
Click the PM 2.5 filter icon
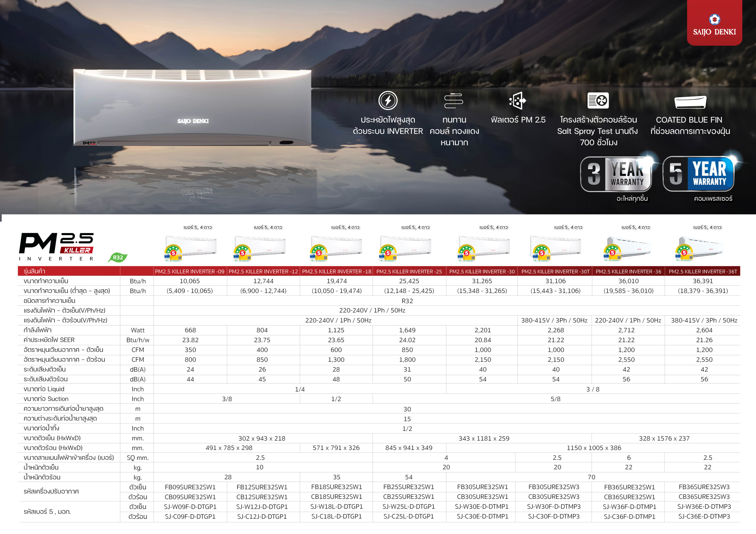(517, 101)
